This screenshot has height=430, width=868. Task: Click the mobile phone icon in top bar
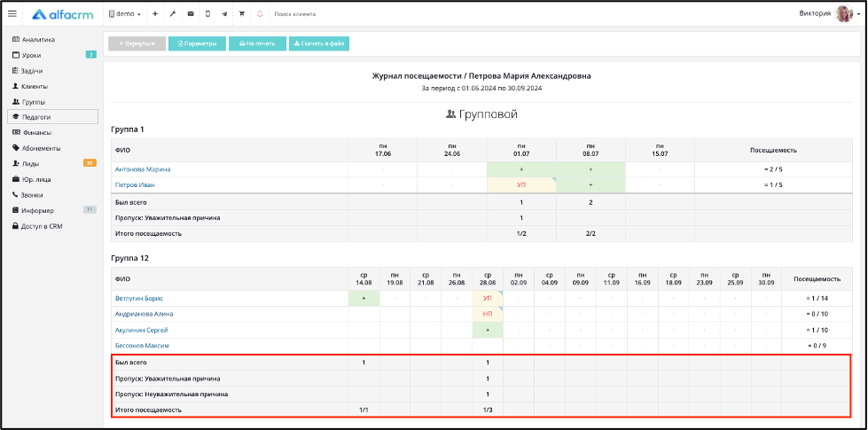(x=207, y=14)
